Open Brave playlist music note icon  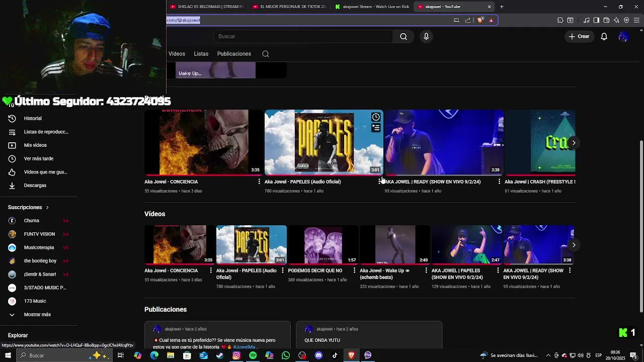pos(586,20)
